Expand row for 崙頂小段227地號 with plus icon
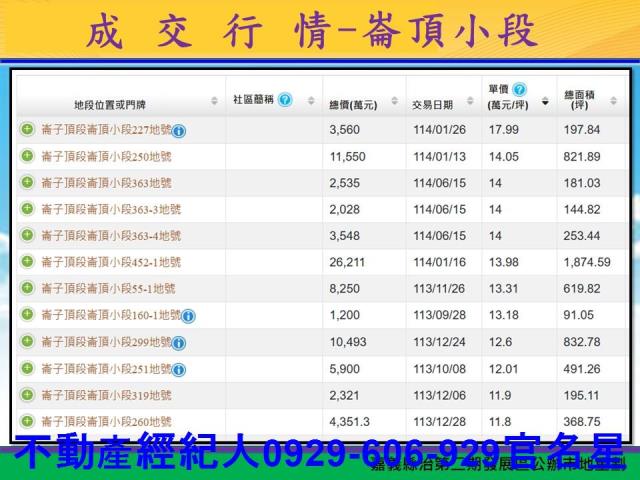The width and height of the screenshot is (640, 480). 27,129
